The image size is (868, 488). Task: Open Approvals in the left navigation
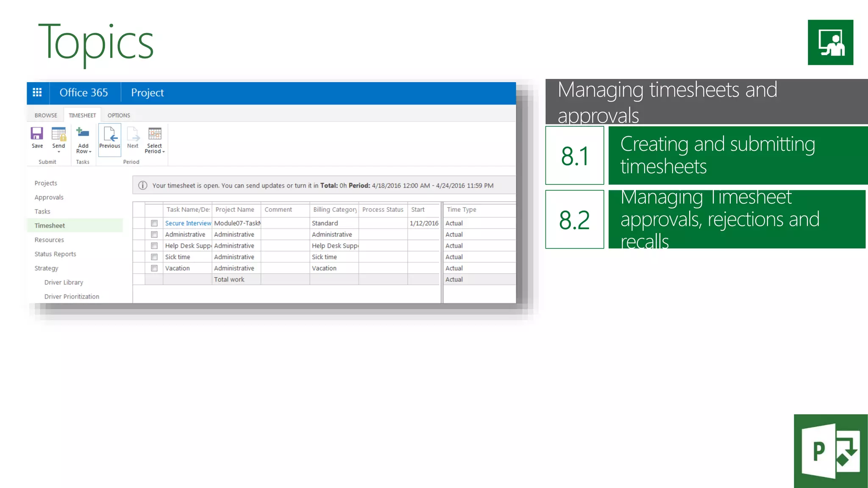(49, 197)
